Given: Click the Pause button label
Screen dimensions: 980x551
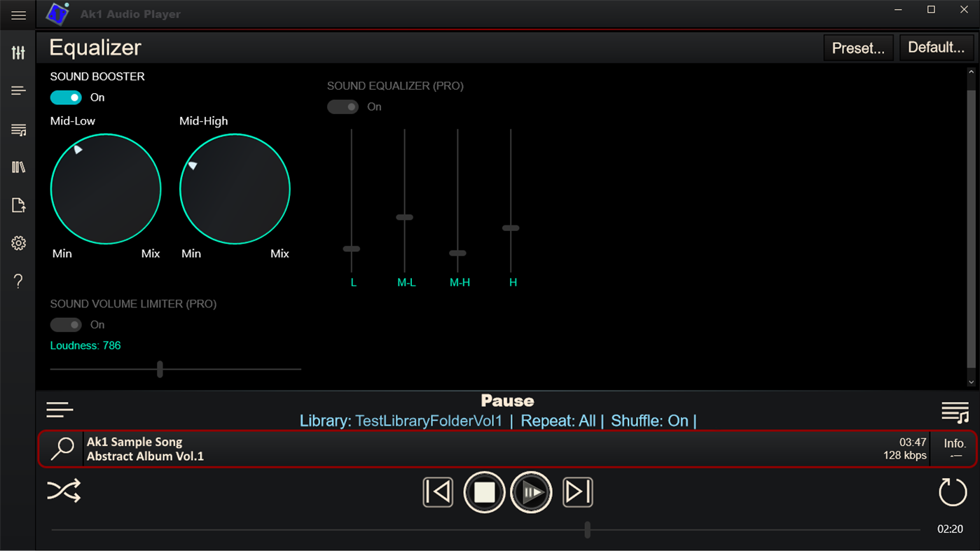Looking at the screenshot, I should (506, 400).
